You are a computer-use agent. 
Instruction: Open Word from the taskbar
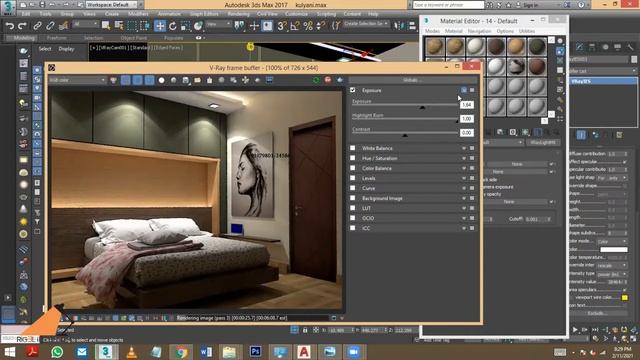pos(206,351)
